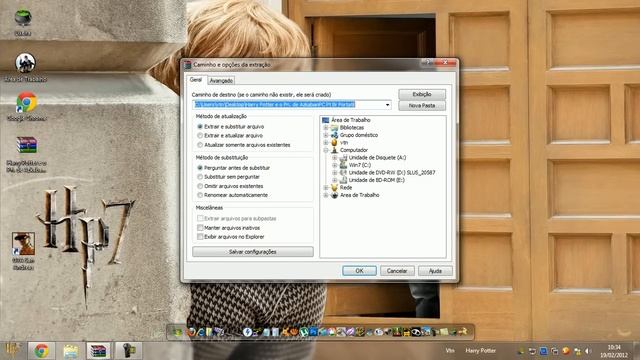Confirm extraction with the OK button
The width and height of the screenshot is (640, 360).
tap(359, 271)
